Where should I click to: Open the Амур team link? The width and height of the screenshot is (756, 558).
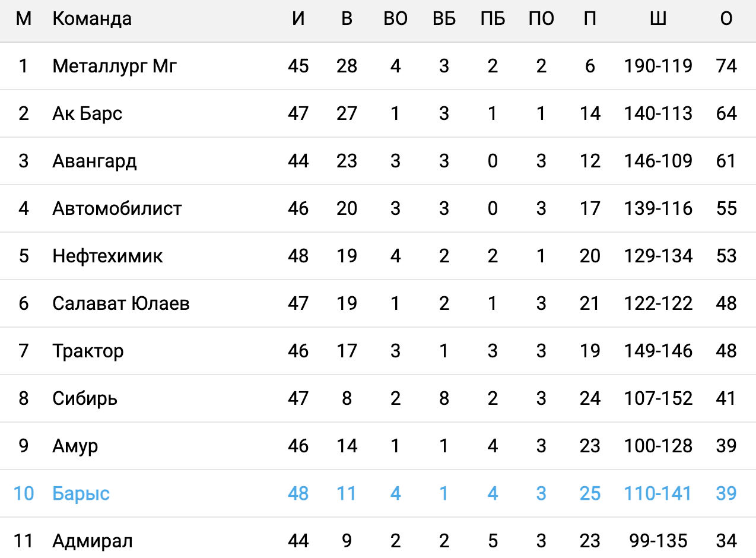point(75,446)
